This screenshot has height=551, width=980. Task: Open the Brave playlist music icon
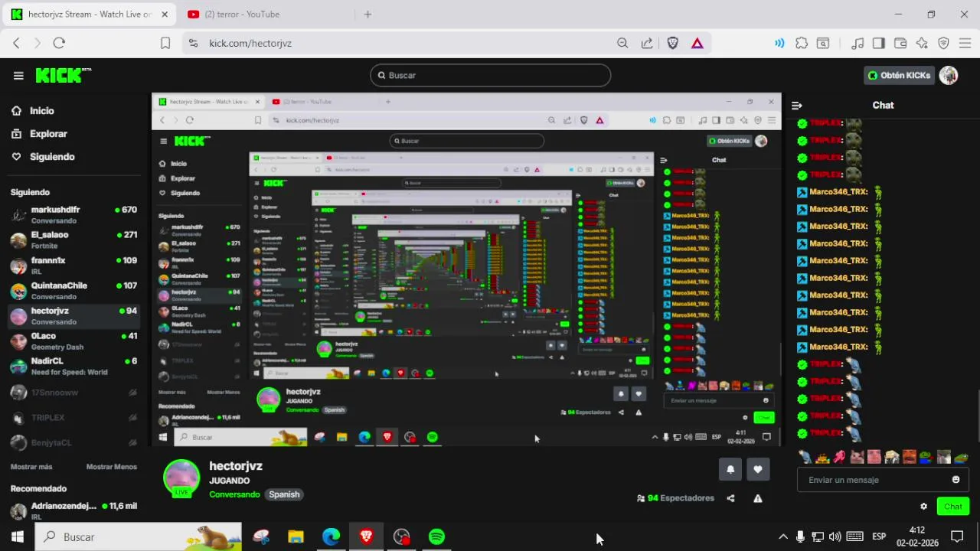(857, 44)
